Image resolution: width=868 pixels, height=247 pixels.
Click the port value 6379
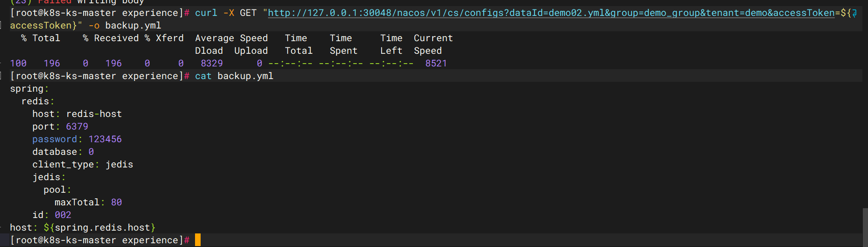coord(77,127)
